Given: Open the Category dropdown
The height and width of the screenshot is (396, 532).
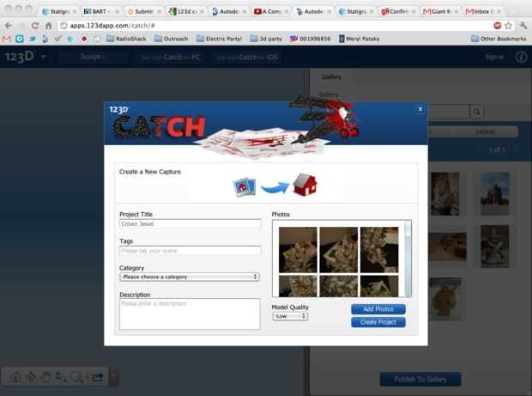Looking at the screenshot, I should pyautogui.click(x=190, y=277).
